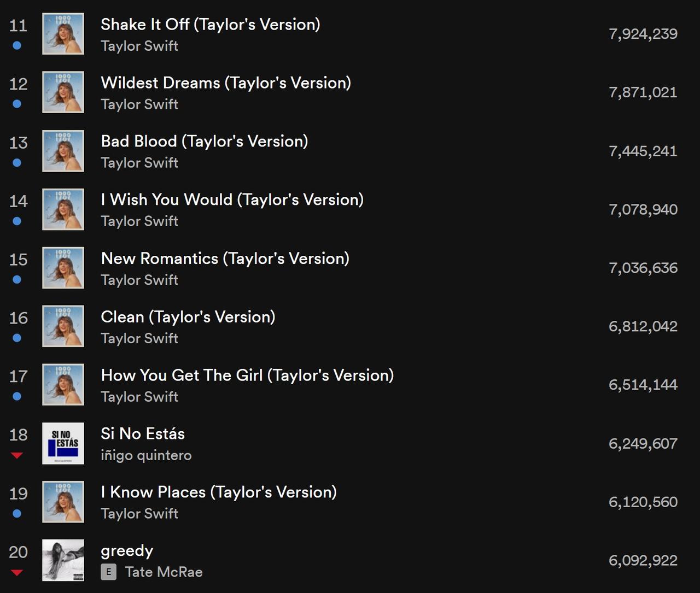
Task: Open New Romantics (Taylor's Version) title
Action: [x=225, y=258]
